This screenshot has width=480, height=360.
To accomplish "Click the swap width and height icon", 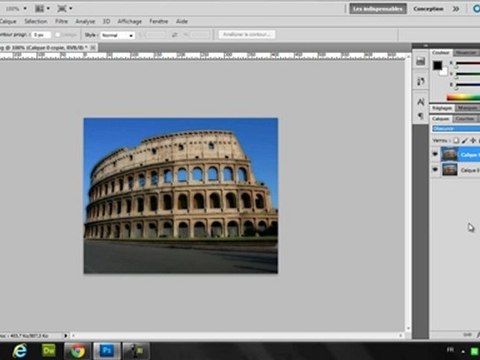I will click(x=174, y=35).
